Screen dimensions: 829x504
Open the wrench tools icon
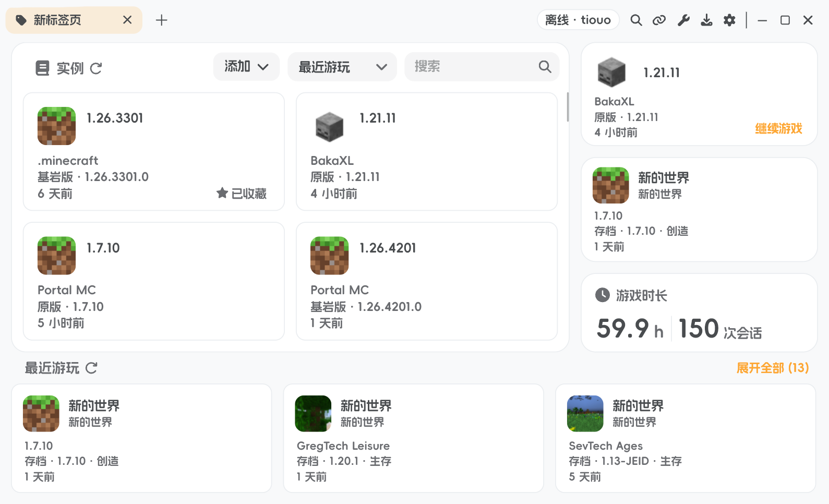[x=683, y=20]
